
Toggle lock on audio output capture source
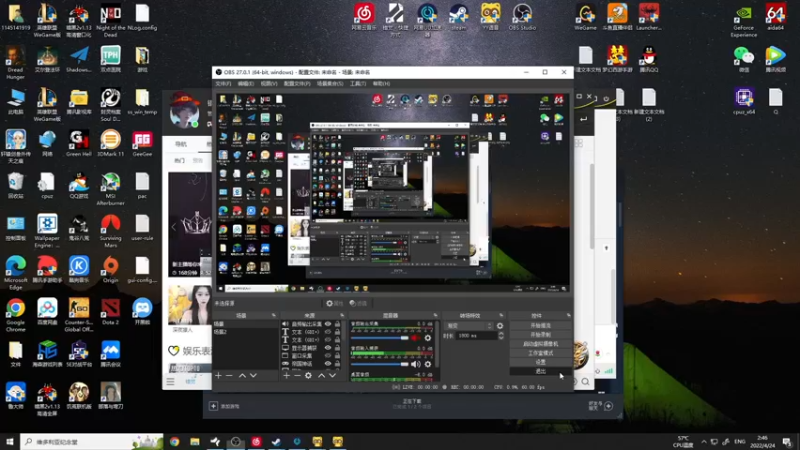tap(337, 324)
